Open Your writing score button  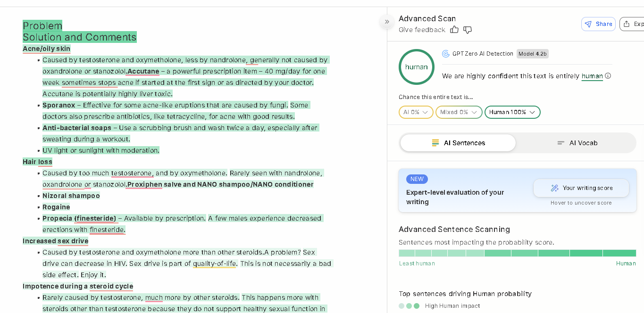click(581, 188)
